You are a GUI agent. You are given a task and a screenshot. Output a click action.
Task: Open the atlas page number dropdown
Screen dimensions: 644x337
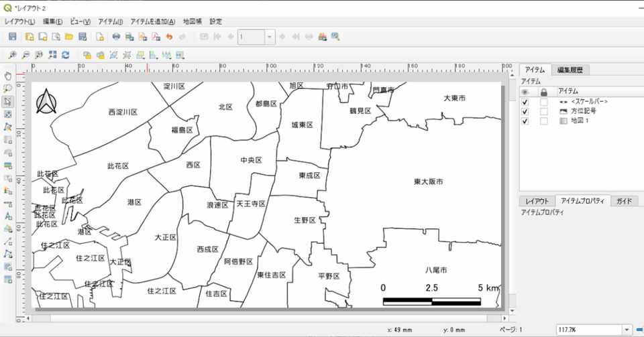(x=270, y=37)
